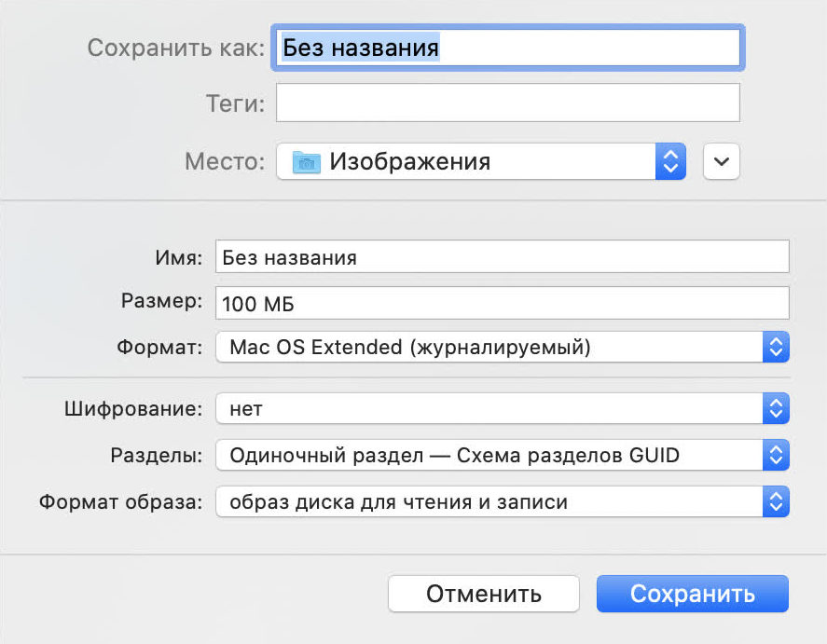Click the "Шифрование:" label text
Viewport: 827px width, 644px height.
tap(133, 408)
